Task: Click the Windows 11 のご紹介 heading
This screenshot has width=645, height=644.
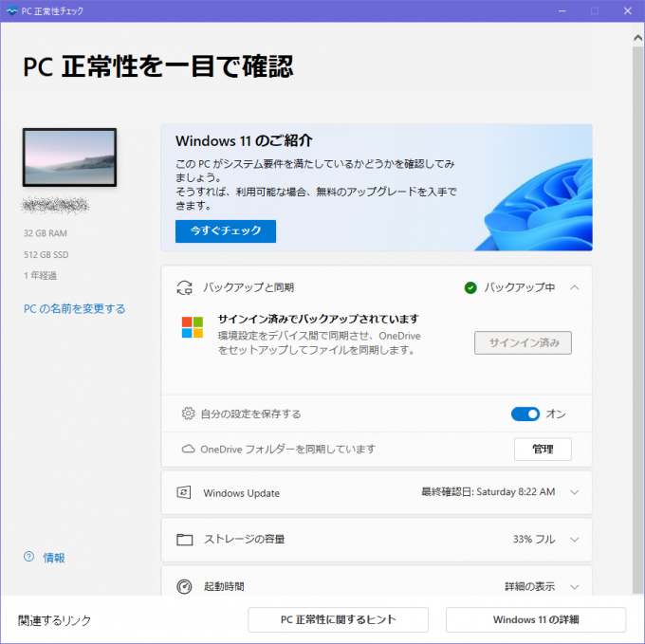Action: [244, 141]
